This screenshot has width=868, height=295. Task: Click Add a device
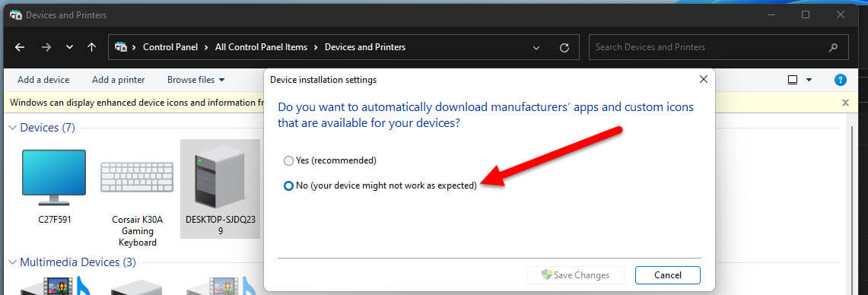coord(43,80)
